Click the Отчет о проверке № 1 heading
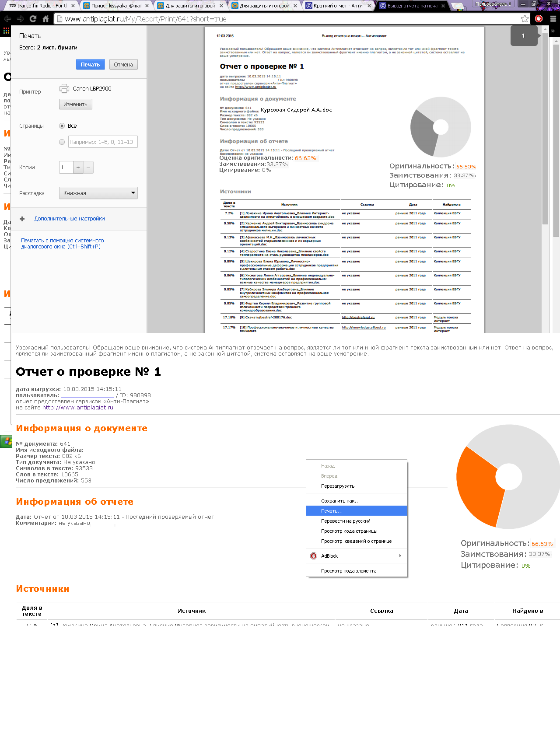Viewport: 560px width, 751px height. click(88, 372)
